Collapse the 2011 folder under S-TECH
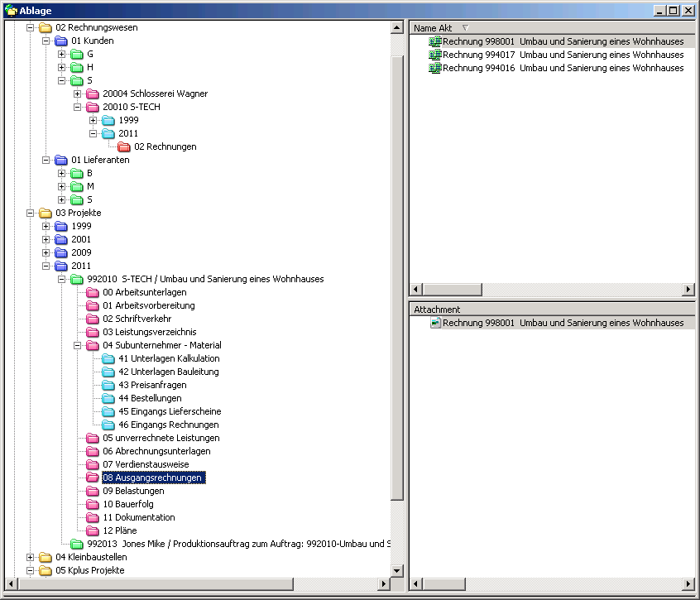 click(x=93, y=133)
